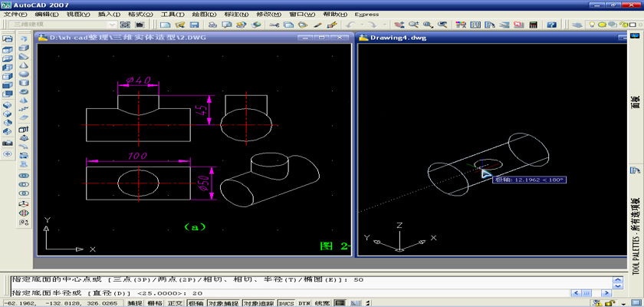This screenshot has width=644, height=307.
Task: Open the 工具(T) menu
Action: 172,14
